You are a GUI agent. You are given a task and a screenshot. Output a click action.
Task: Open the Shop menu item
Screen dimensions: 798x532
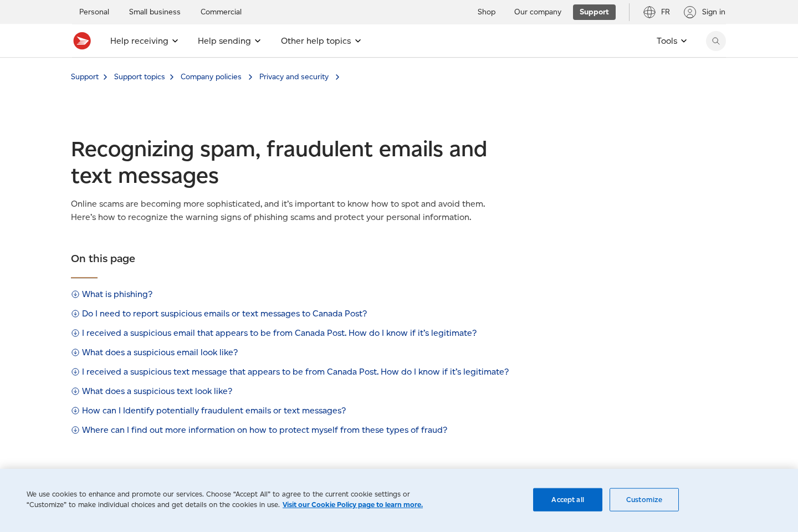pyautogui.click(x=487, y=12)
